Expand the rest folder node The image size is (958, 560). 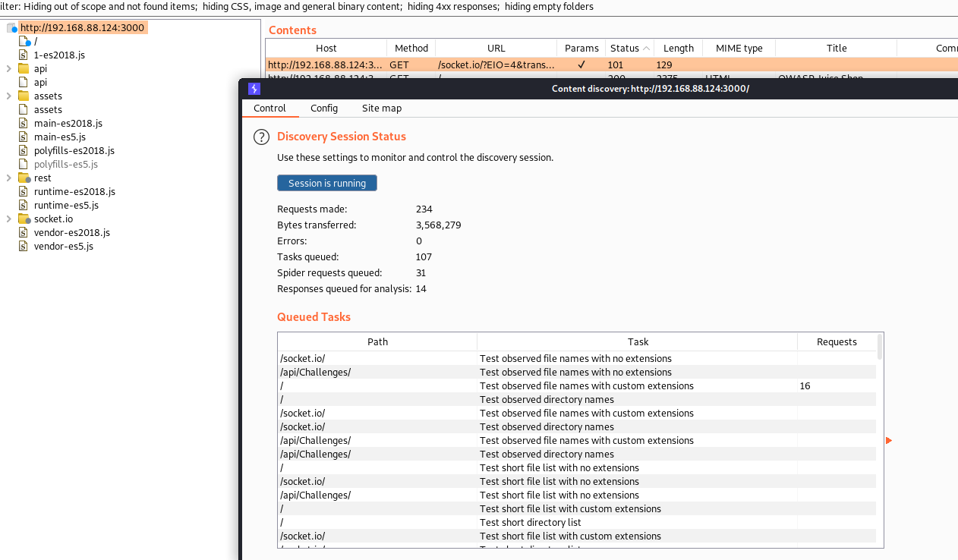(x=8, y=178)
